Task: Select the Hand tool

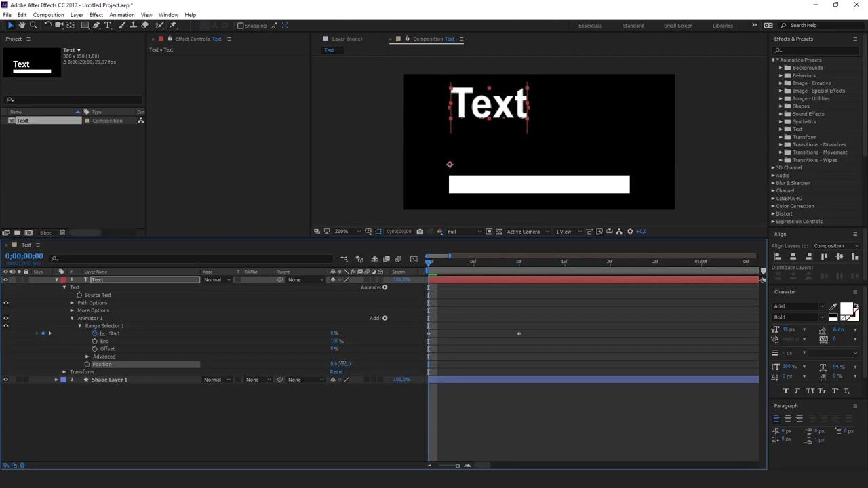Action: click(22, 25)
